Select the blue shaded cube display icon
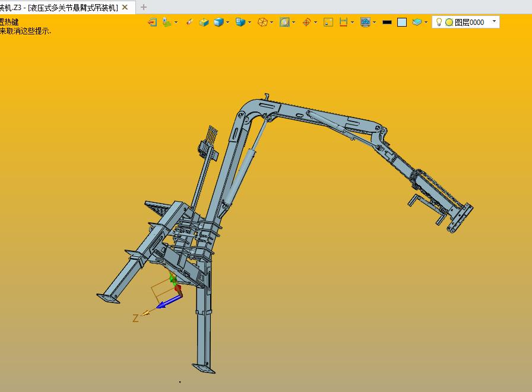Screen dimensions: 532x392 pos(218,23)
